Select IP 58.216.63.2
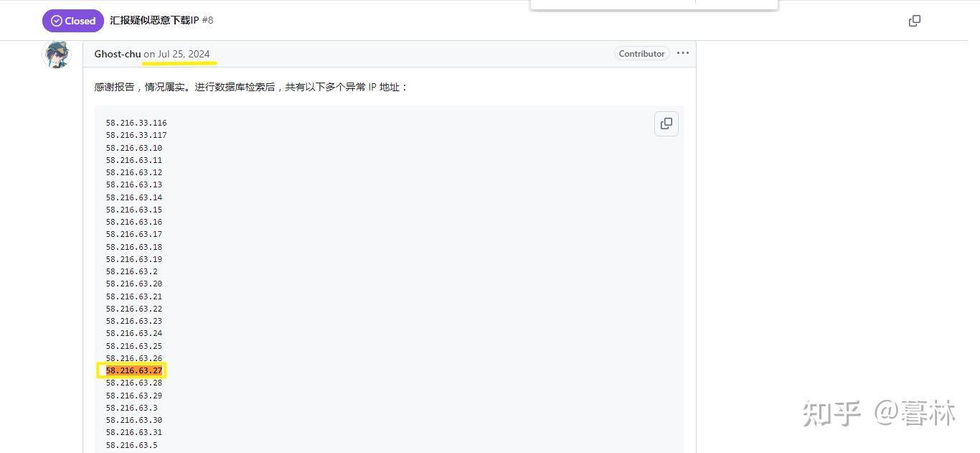Image resolution: width=980 pixels, height=453 pixels. pos(132,271)
